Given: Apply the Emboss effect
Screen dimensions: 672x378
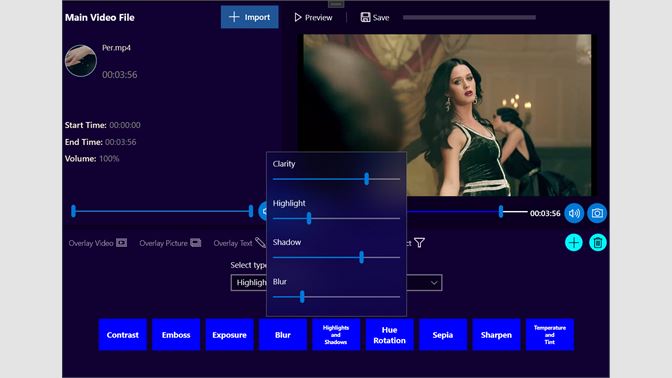Looking at the screenshot, I should pos(176,335).
